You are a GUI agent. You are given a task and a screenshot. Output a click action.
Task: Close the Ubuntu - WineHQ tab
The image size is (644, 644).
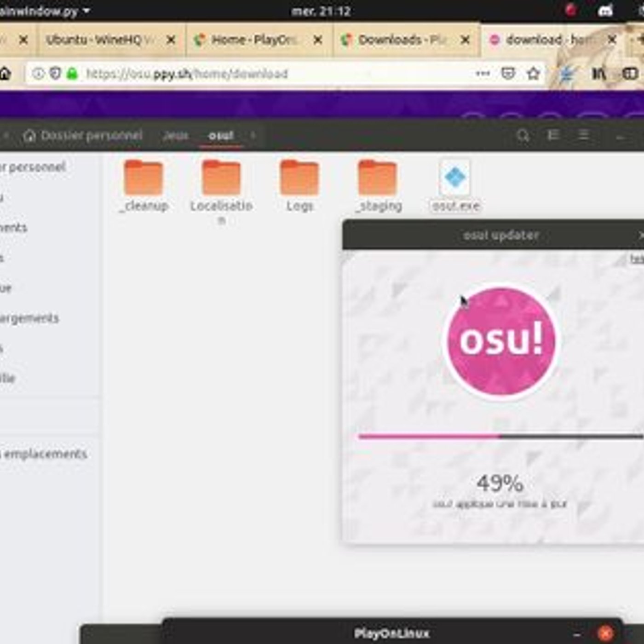point(171,40)
